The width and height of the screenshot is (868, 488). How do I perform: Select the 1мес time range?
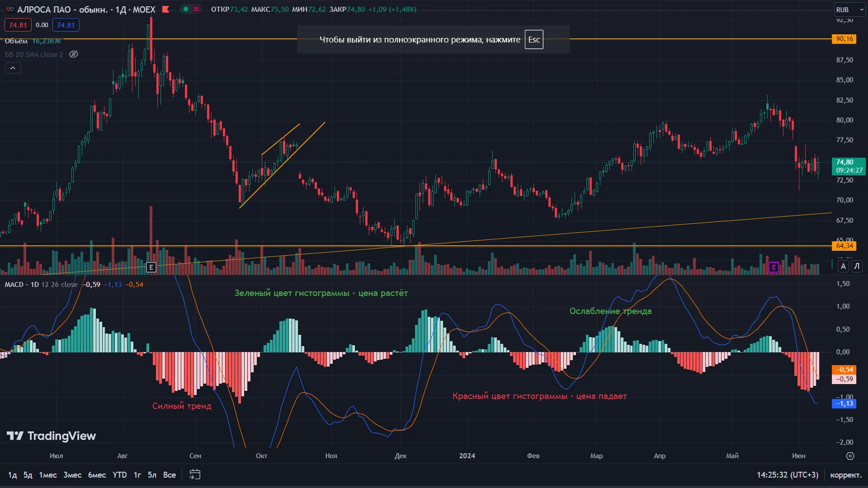coord(48,475)
